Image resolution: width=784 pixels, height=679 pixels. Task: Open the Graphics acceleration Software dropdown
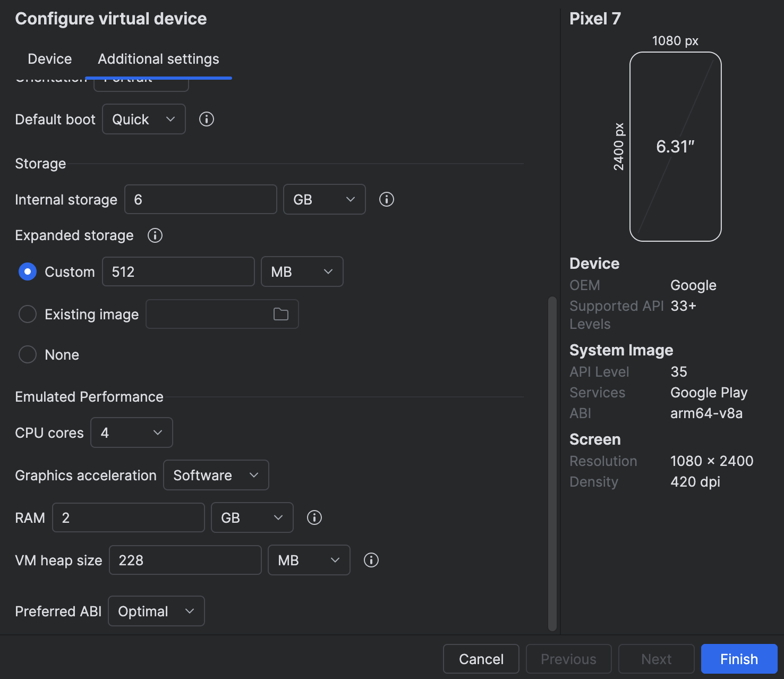216,475
